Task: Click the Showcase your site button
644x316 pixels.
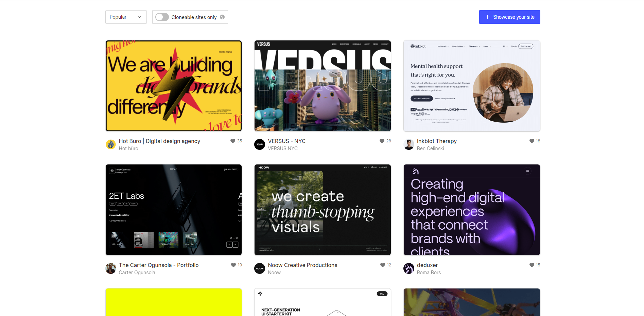Action: coord(509,17)
